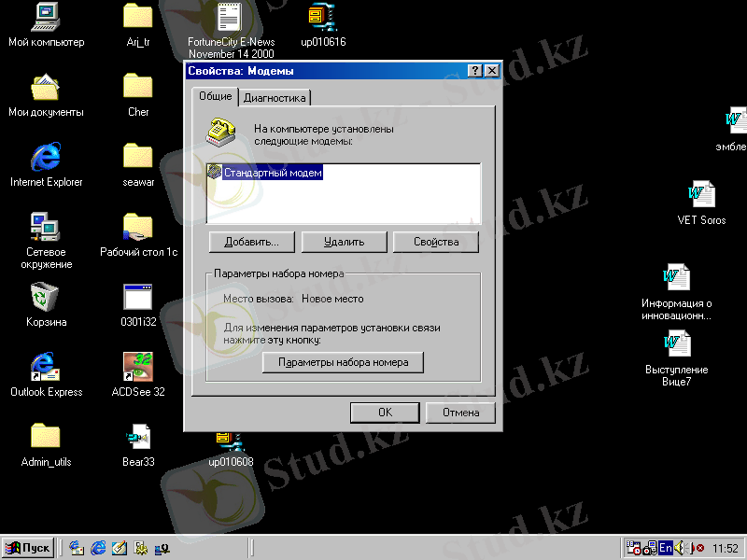The width and height of the screenshot is (747, 560).
Task: Open the Пуск start menu
Action: point(28,548)
